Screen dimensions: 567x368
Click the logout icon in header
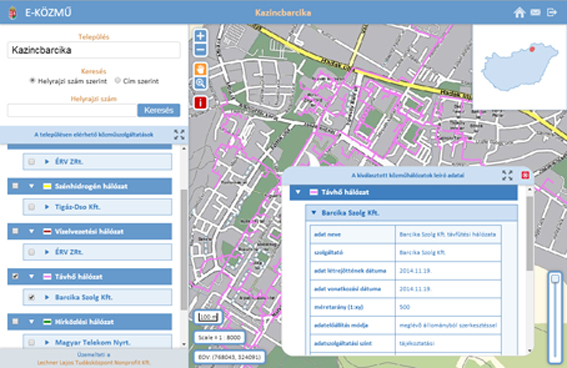click(x=551, y=13)
